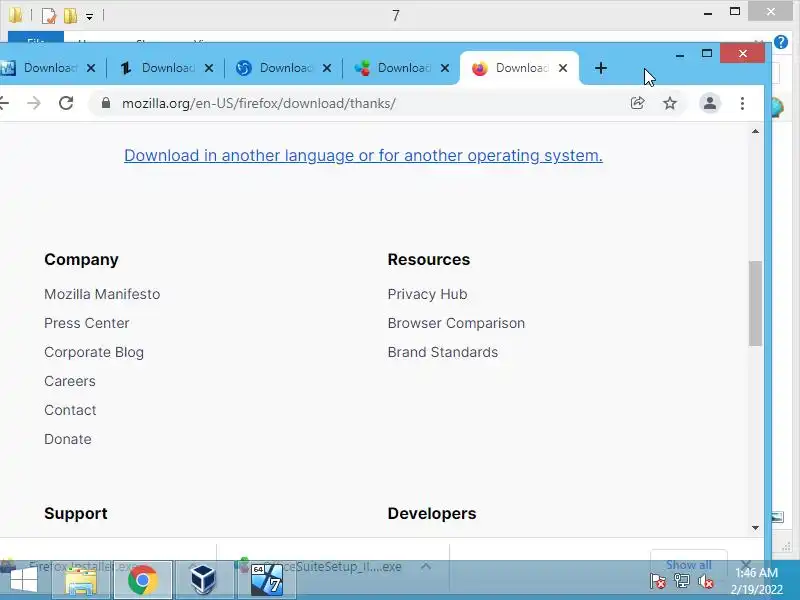The width and height of the screenshot is (800, 600).
Task: Click page scrollbar up arrow
Action: pyautogui.click(x=756, y=131)
